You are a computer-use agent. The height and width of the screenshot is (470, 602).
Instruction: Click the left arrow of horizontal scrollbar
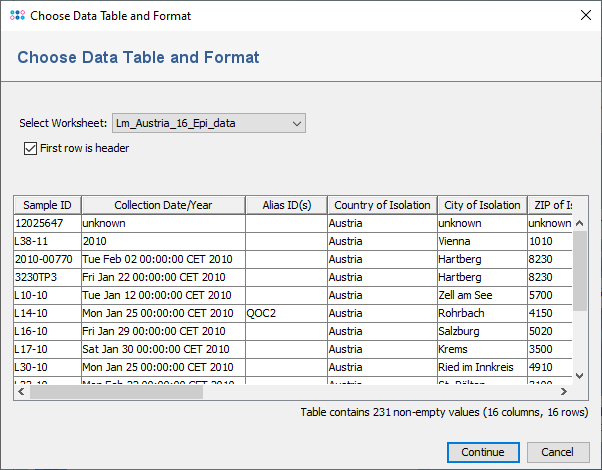[21, 392]
